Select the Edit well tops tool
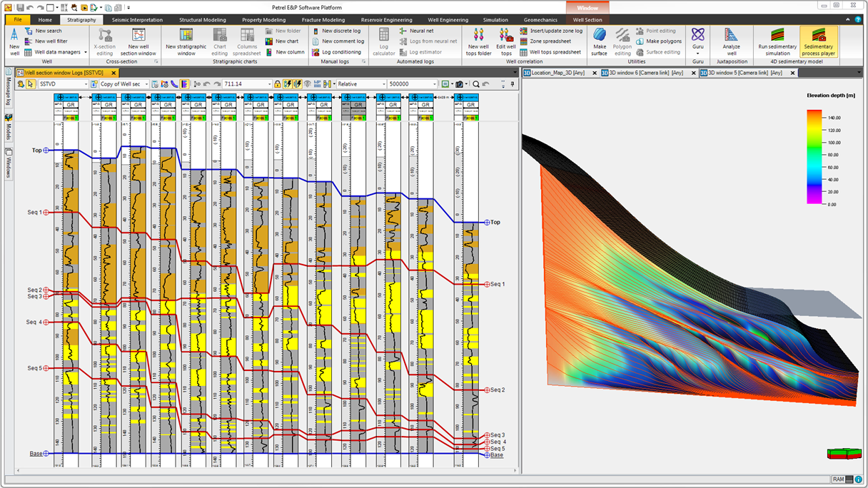Viewport: 868px width, 488px height. click(507, 41)
